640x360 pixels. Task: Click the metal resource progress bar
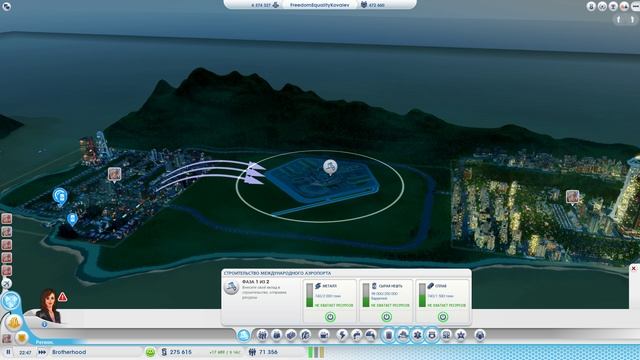[309, 295]
